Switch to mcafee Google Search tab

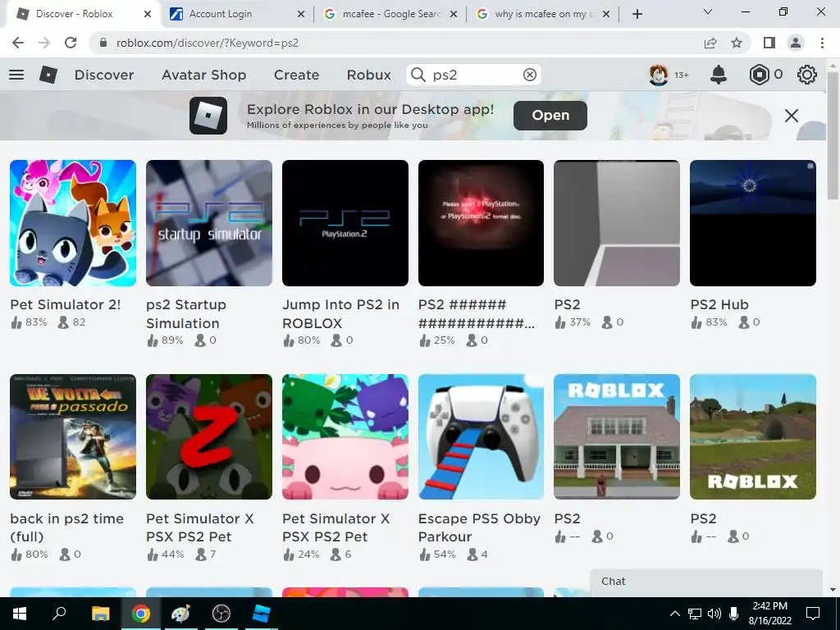(x=391, y=14)
